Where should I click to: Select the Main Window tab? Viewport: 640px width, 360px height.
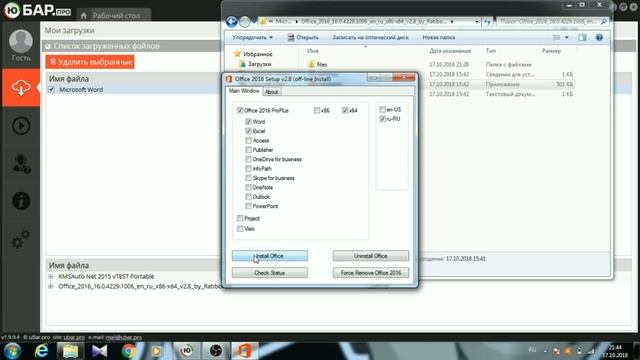pos(244,91)
